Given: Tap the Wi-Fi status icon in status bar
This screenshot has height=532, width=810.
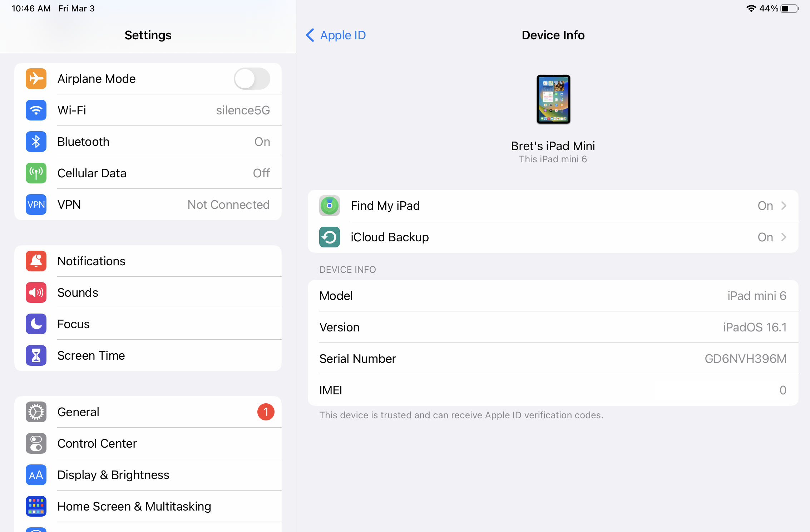Looking at the screenshot, I should (751, 8).
